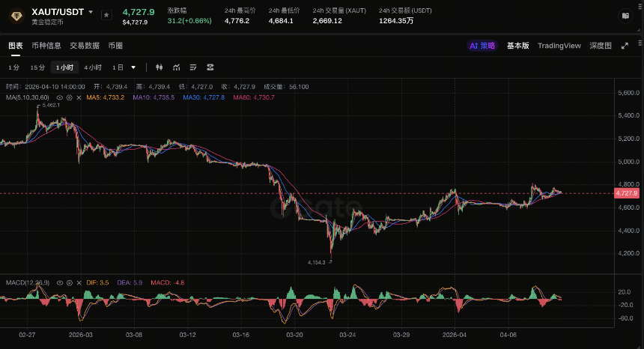644x349 pixels.
Task: Open the tutorial book icon
Action: [x=625, y=16]
